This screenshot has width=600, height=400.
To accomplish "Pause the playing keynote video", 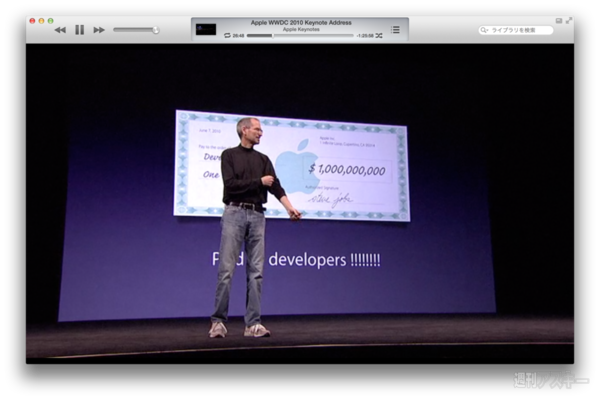I will click(79, 30).
